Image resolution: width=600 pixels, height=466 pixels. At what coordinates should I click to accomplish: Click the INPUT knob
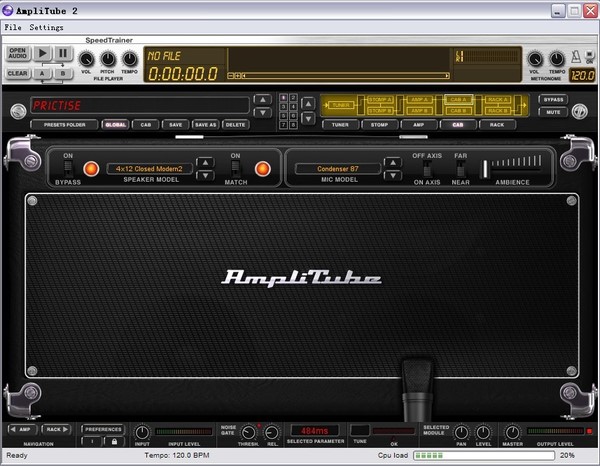click(x=142, y=433)
